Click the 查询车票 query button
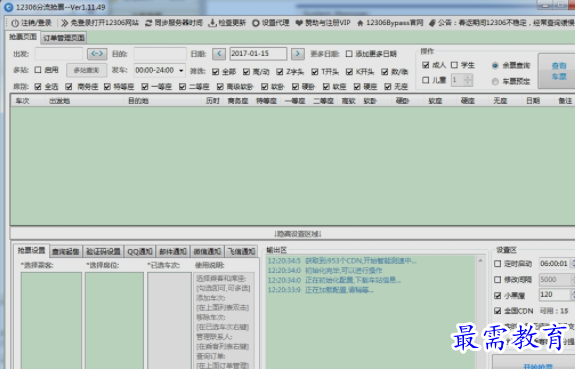 pos(558,71)
